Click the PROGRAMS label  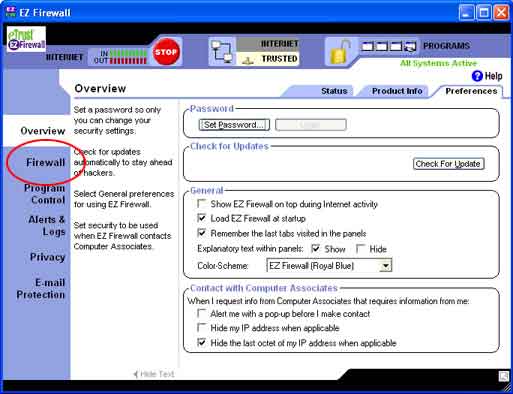(446, 46)
